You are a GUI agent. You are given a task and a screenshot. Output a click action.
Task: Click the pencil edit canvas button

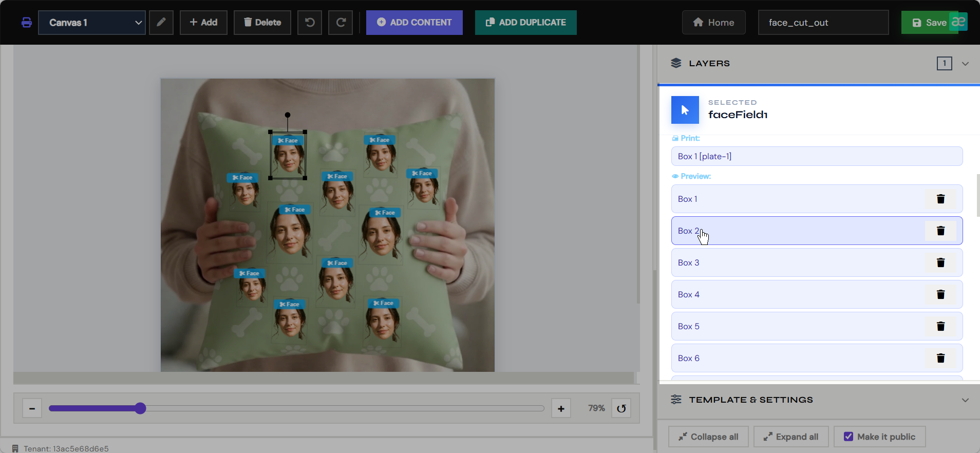161,23
